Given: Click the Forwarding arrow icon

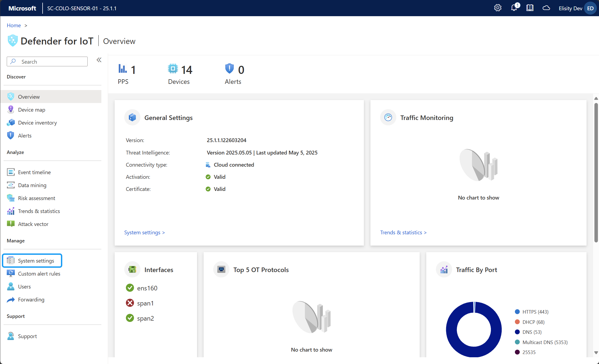Looking at the screenshot, I should point(11,300).
